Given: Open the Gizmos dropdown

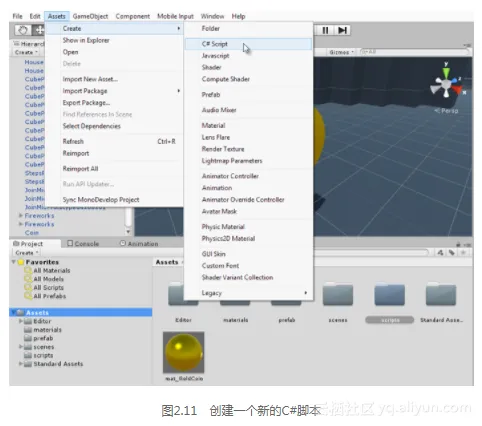Looking at the screenshot, I should click(341, 52).
